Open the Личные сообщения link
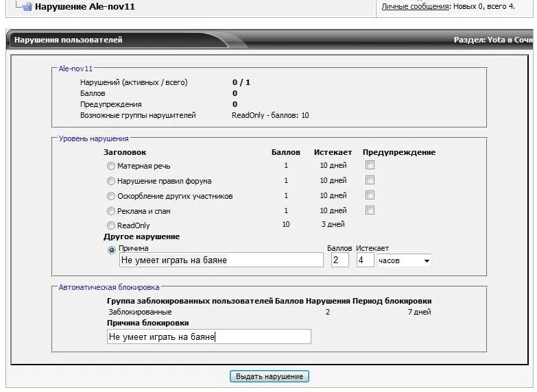Viewport: 537px width, 392px height. tap(415, 6)
